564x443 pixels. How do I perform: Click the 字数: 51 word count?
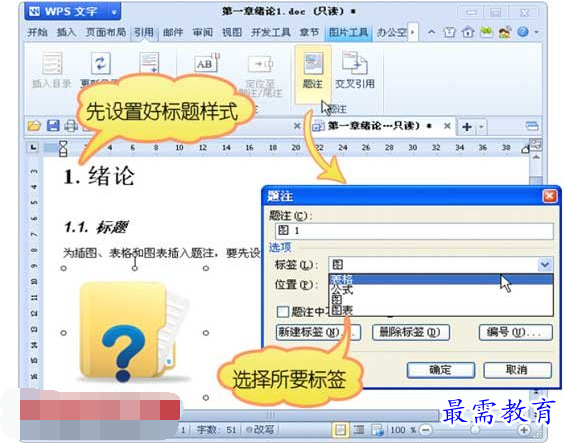point(216,429)
